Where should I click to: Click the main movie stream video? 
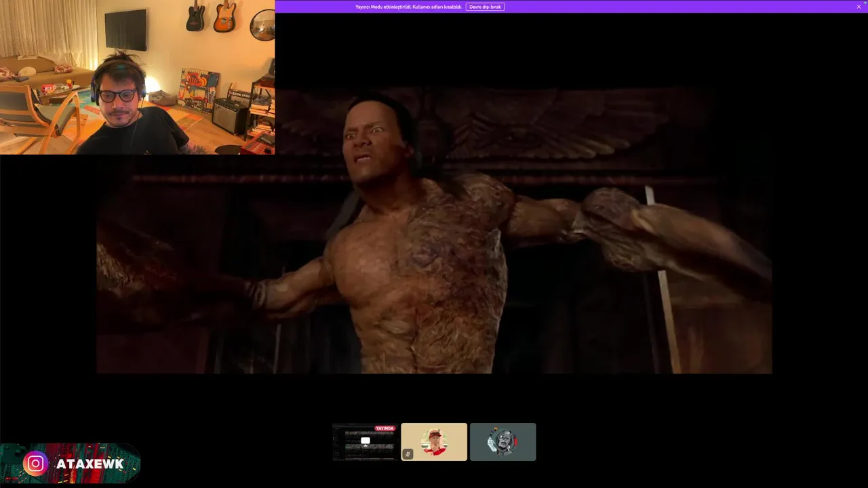434,230
